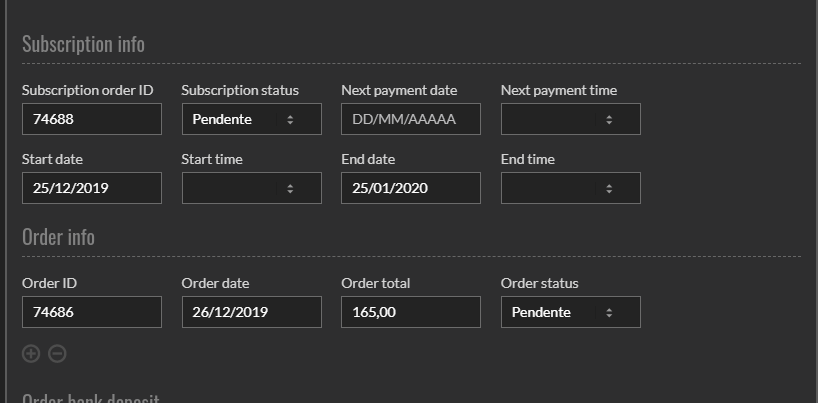Click the Subscription info section heading
This screenshot has width=818, height=403.
(83, 44)
